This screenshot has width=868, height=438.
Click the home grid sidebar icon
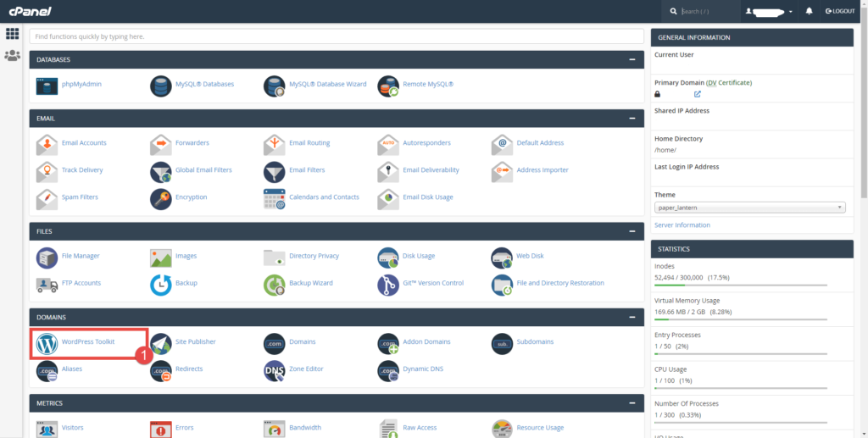tap(12, 34)
